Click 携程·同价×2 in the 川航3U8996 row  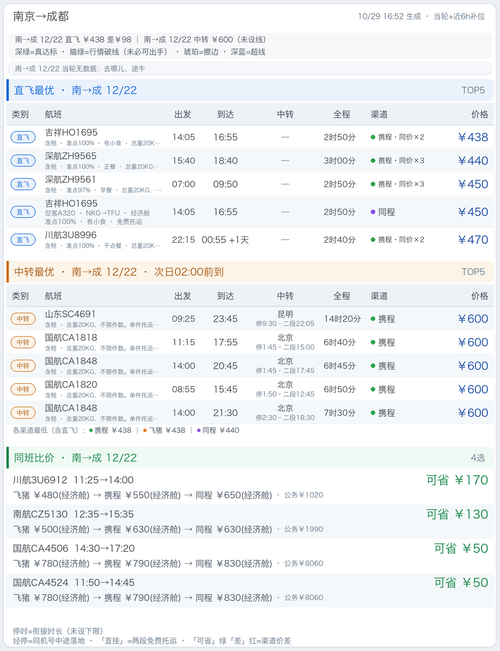coord(397,240)
